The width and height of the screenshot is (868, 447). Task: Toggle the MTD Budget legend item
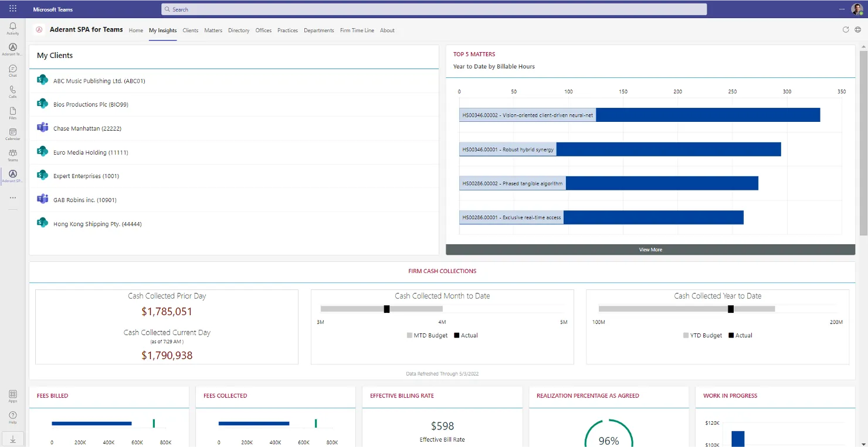[428, 336]
